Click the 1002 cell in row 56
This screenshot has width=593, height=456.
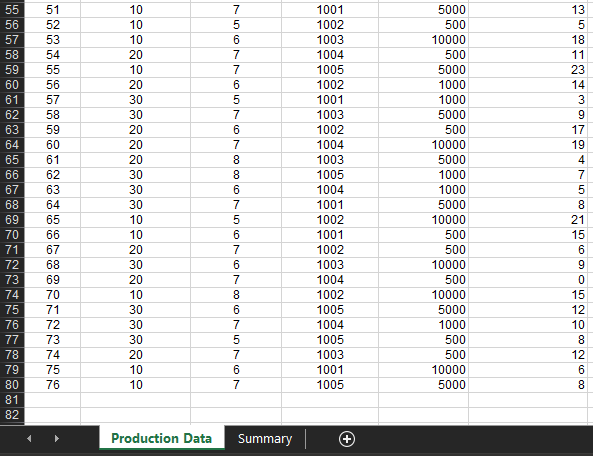(x=330, y=25)
